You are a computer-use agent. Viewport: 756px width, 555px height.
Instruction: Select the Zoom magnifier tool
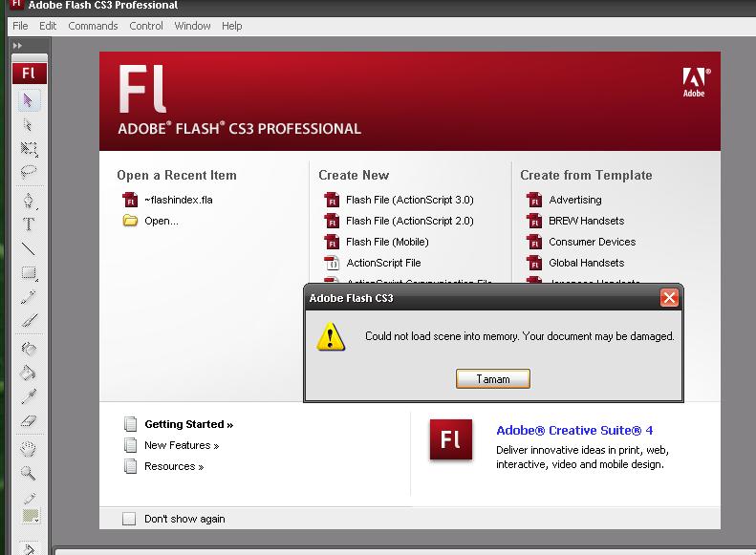pos(29,473)
